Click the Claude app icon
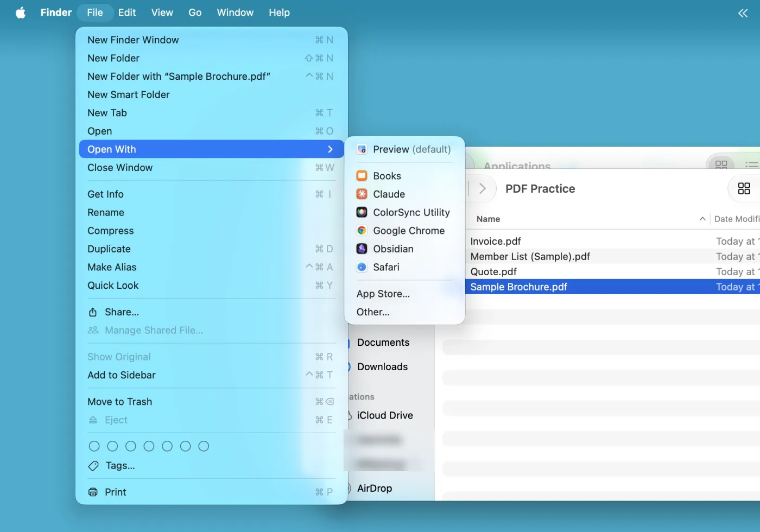Image resolution: width=760 pixels, height=532 pixels. [x=362, y=194]
